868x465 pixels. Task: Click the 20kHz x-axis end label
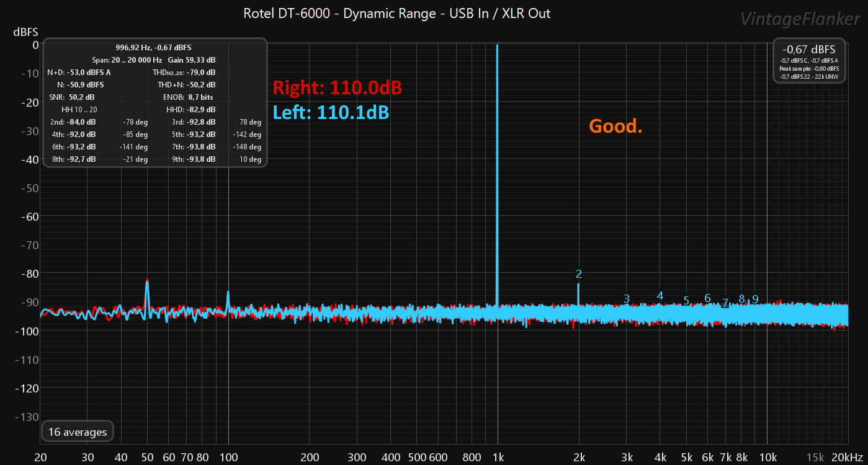[x=848, y=458]
